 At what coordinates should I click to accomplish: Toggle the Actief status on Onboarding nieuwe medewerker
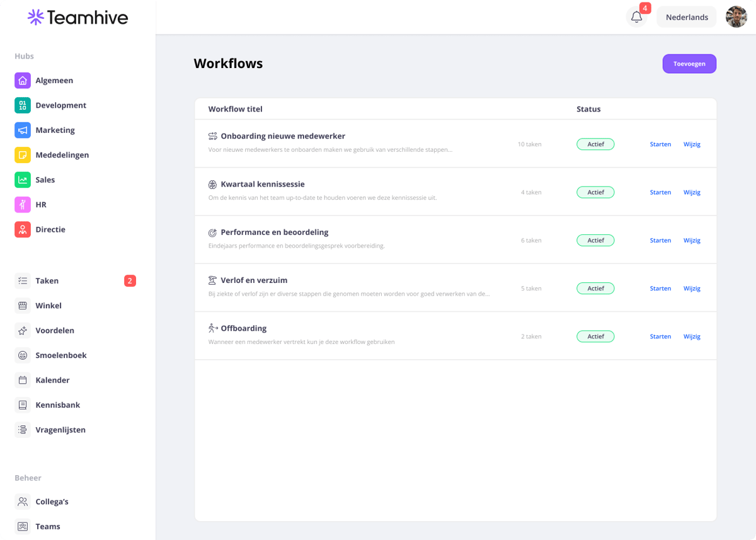[595, 144]
